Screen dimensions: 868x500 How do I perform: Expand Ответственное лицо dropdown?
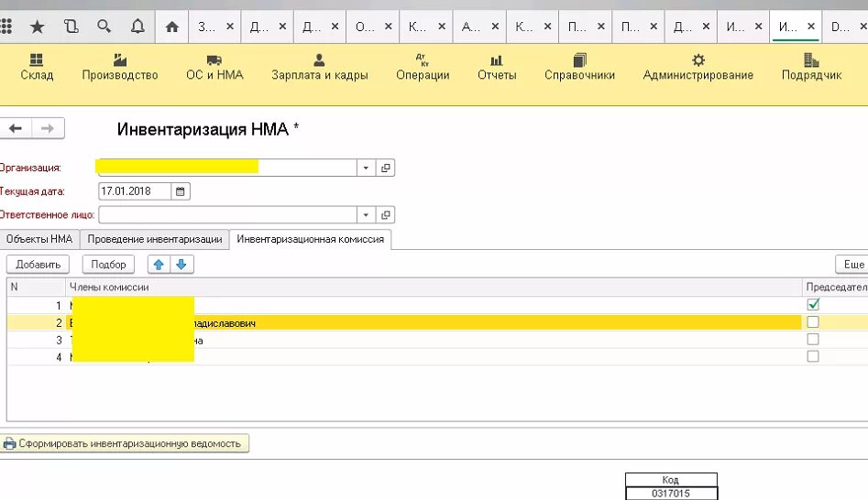(x=366, y=214)
